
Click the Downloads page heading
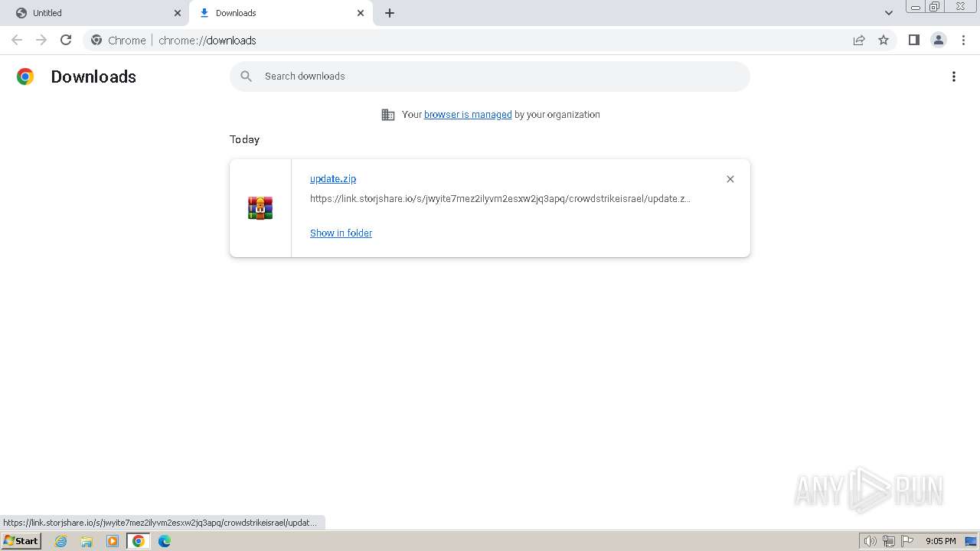(93, 77)
